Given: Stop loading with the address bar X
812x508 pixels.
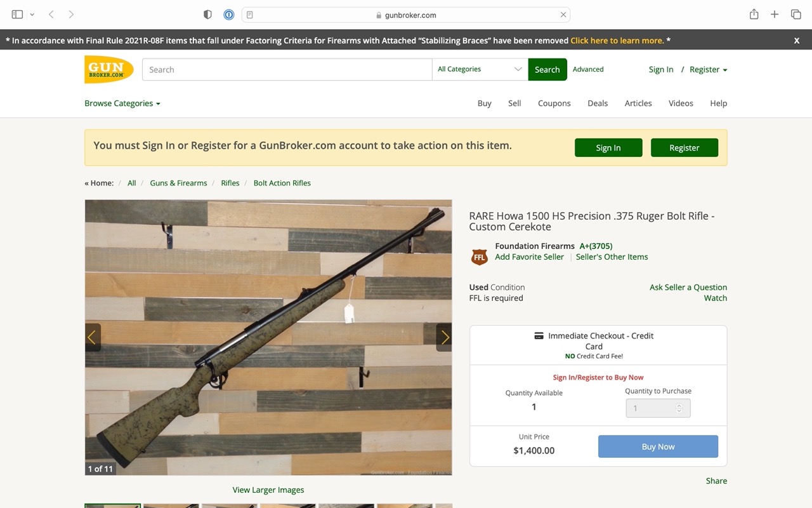Looking at the screenshot, I should (x=563, y=15).
